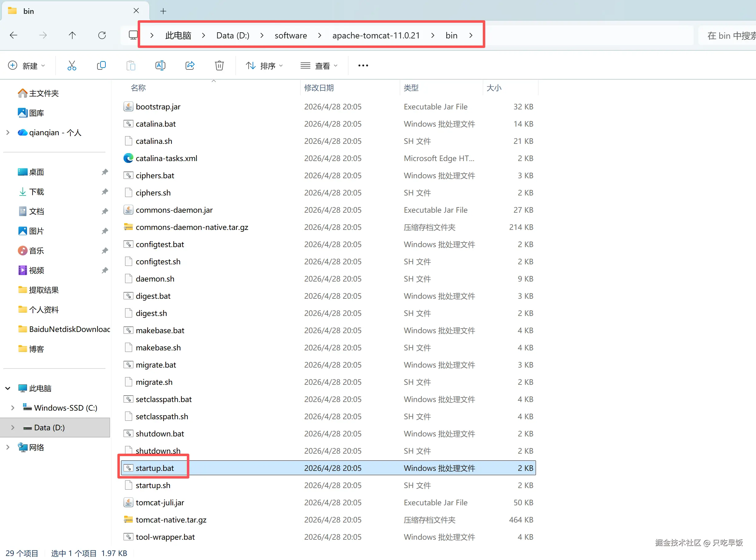Viewport: 756px width, 560px height.
Task: Close the bin tab
Action: point(136,11)
